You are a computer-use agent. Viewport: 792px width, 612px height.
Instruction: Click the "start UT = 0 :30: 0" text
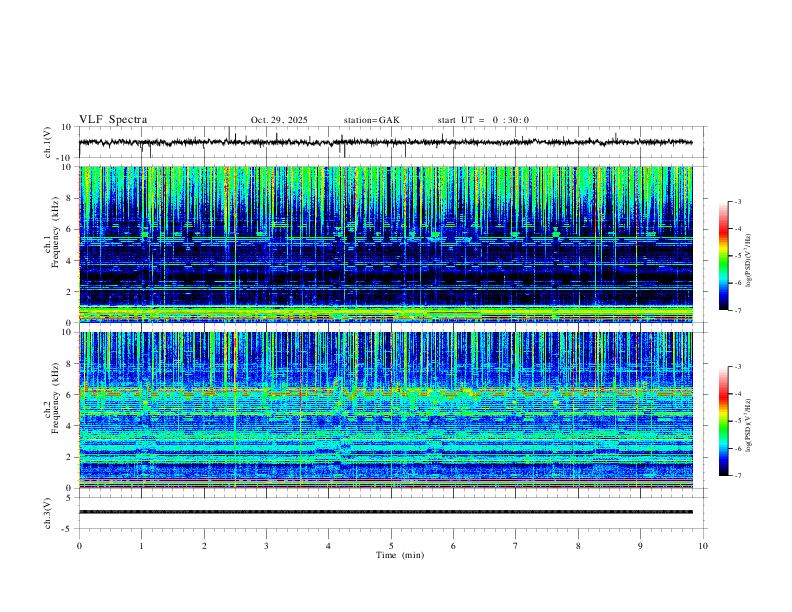click(x=483, y=120)
